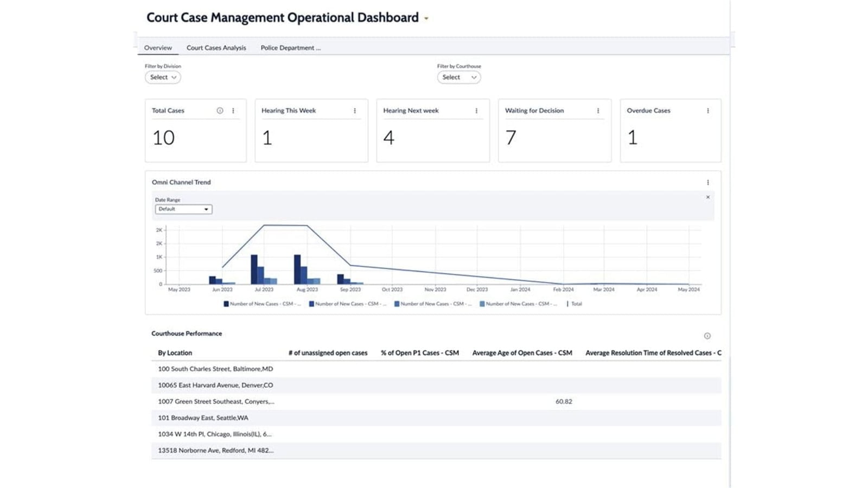The height and width of the screenshot is (488, 868).
Task: Sort by % of Open P1 Cases column
Action: [x=420, y=353]
